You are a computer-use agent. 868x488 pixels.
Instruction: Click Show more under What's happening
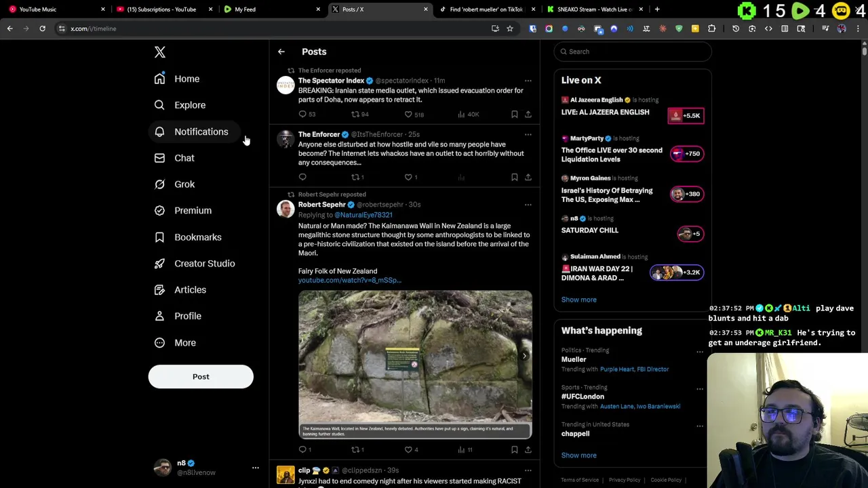tap(578, 455)
